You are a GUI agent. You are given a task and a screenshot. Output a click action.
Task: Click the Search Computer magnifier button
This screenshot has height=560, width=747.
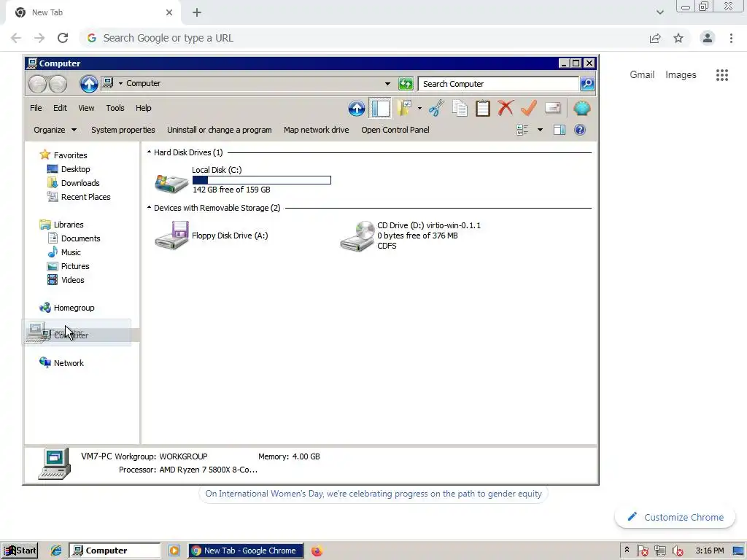[x=587, y=84]
